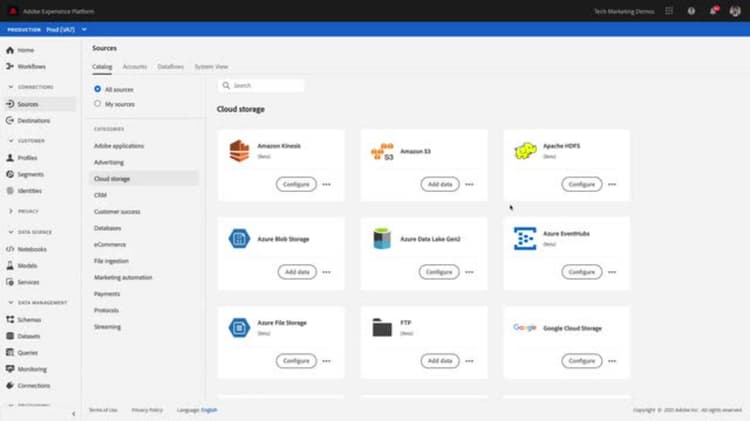Open the Profiles icon

10,157
